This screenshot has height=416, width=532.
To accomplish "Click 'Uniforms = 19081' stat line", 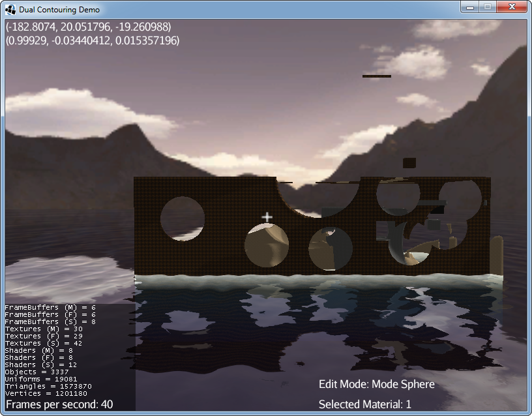I will coord(41,379).
